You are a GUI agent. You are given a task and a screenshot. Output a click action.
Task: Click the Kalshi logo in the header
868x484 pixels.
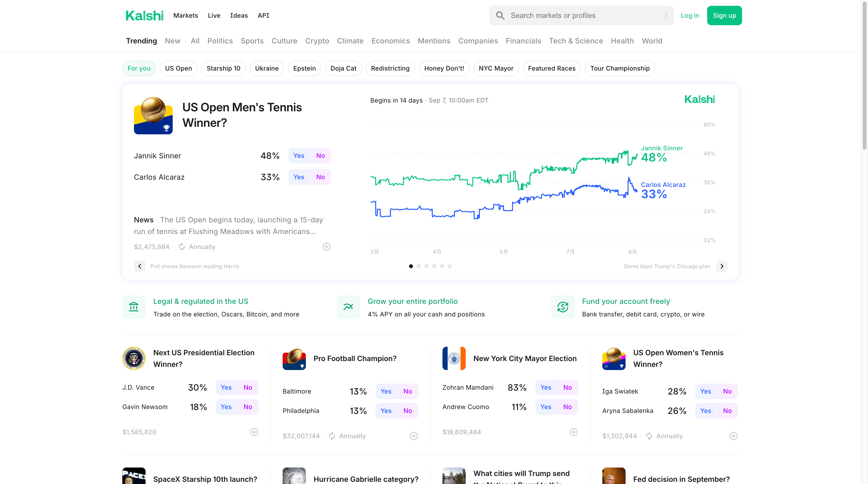coord(144,16)
